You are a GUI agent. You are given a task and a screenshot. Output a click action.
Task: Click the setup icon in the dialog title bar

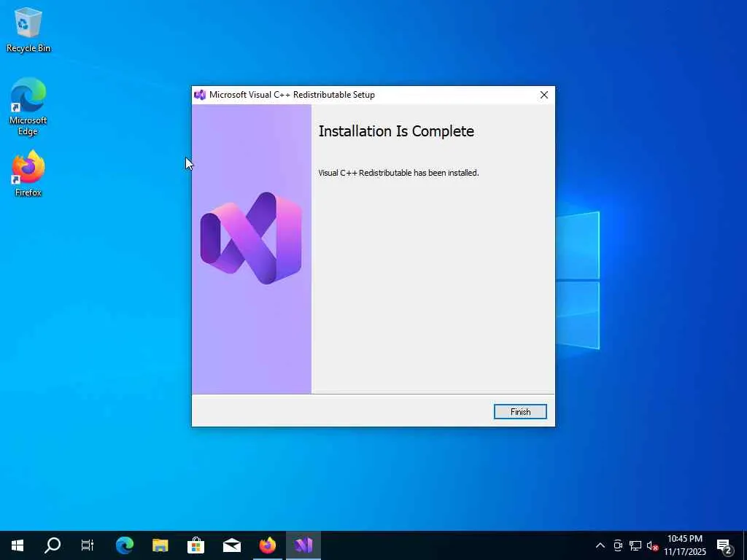[200, 95]
